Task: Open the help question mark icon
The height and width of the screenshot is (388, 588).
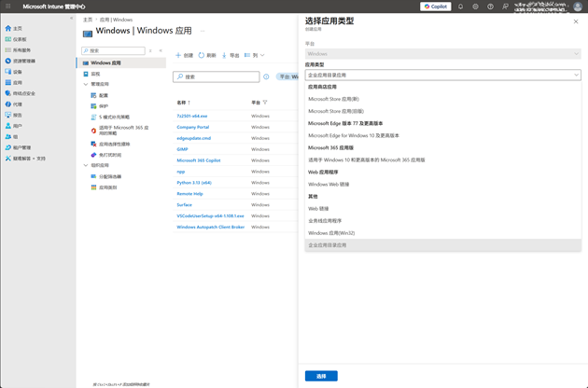Action: [x=490, y=7]
